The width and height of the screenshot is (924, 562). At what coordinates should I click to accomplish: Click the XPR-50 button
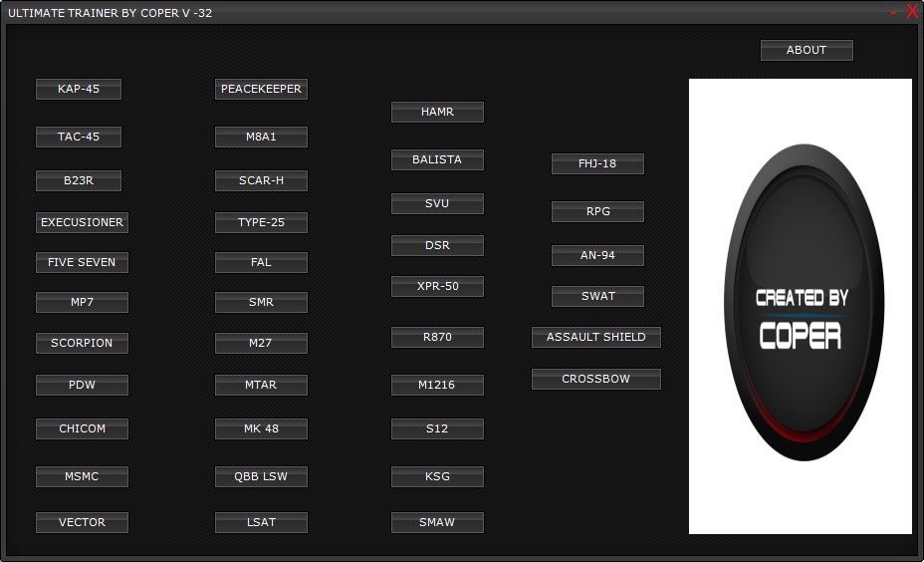tap(437, 287)
